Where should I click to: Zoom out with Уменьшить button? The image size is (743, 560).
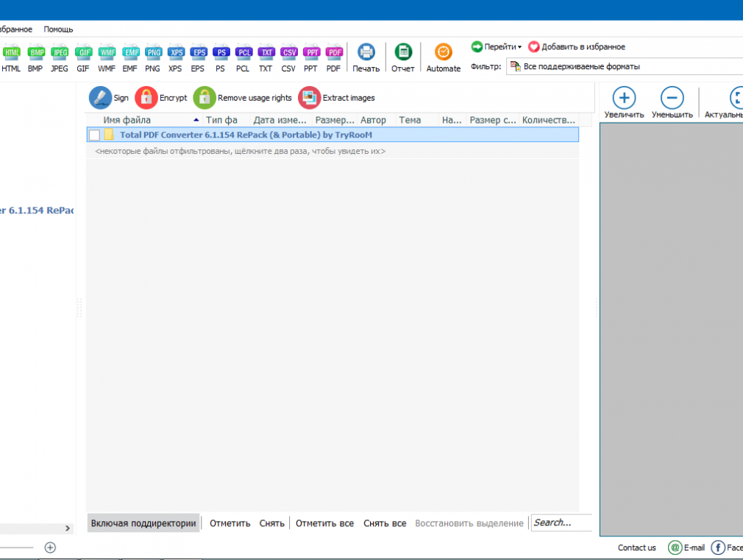click(672, 102)
